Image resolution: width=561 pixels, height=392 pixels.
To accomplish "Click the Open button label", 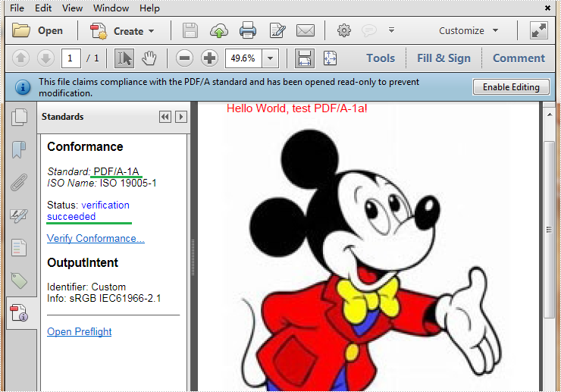I will click(51, 31).
